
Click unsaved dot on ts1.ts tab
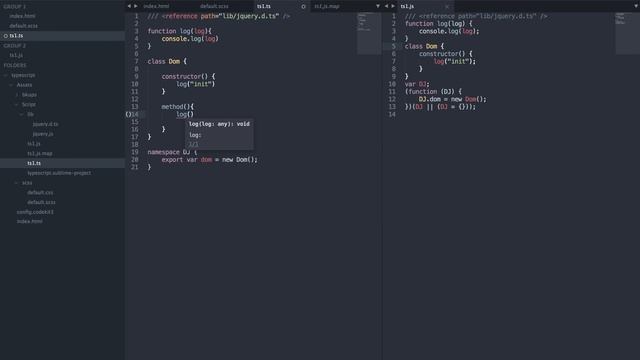303,7
